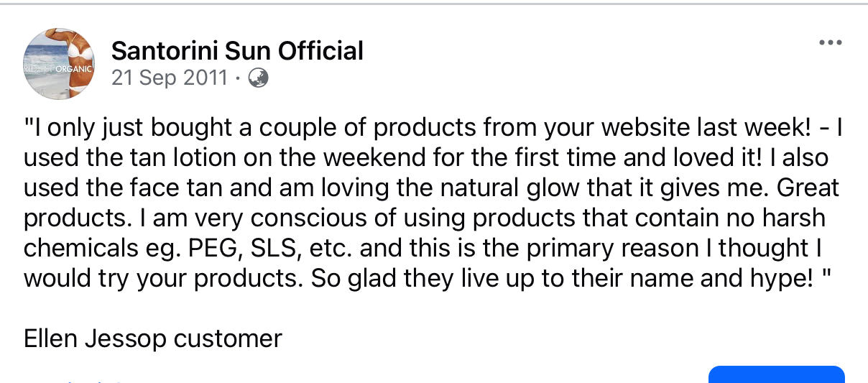Image resolution: width=868 pixels, height=383 pixels.
Task: Click the line mentioning 'no harsh'
Action: tap(425, 218)
